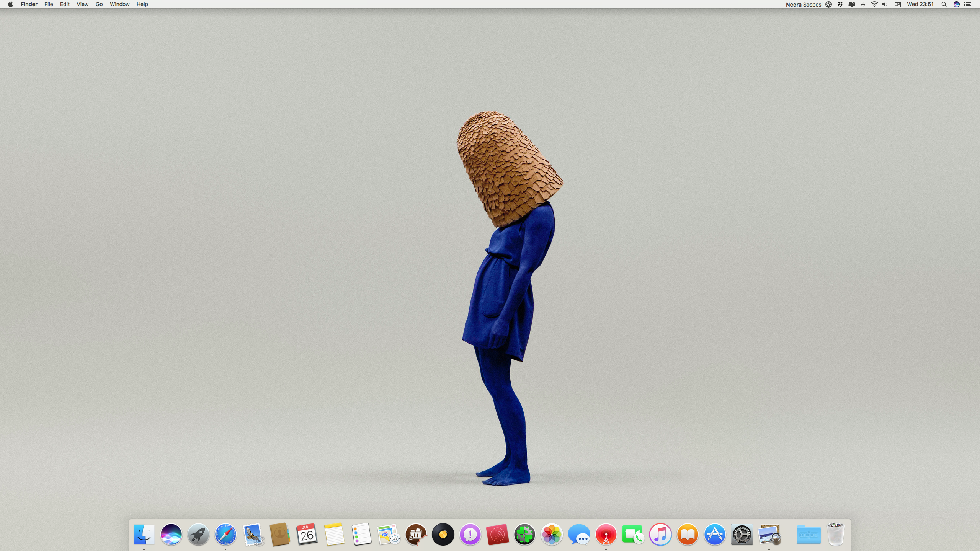Open the full Trash in the Dock
980x551 pixels.
836,535
